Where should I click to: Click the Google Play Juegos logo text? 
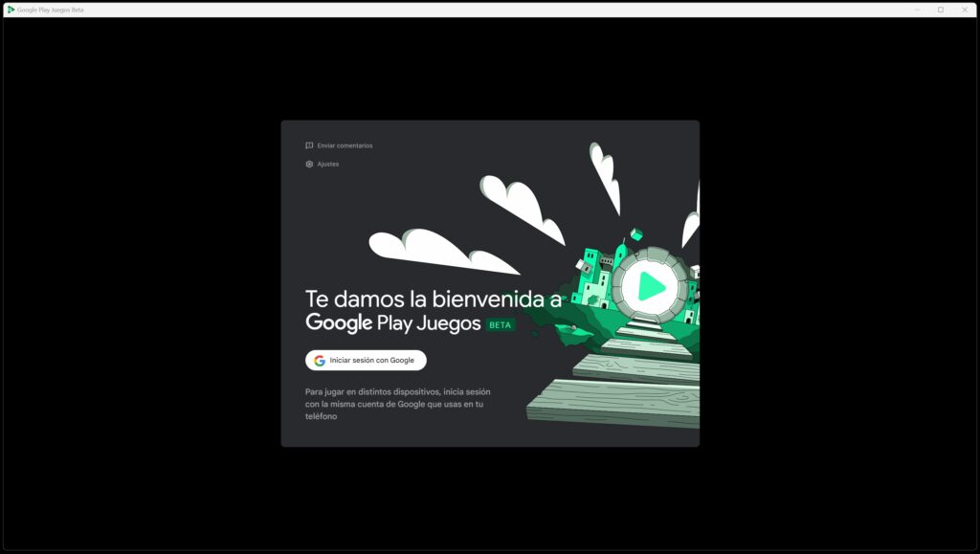point(392,322)
